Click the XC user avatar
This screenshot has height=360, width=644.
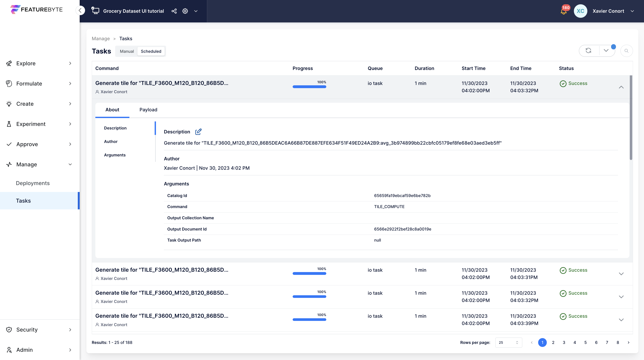[580, 11]
